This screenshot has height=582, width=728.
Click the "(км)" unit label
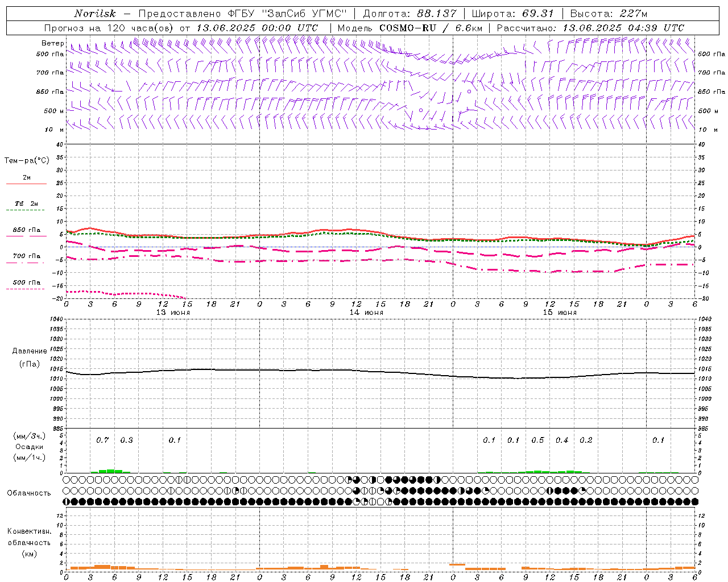coord(29,554)
